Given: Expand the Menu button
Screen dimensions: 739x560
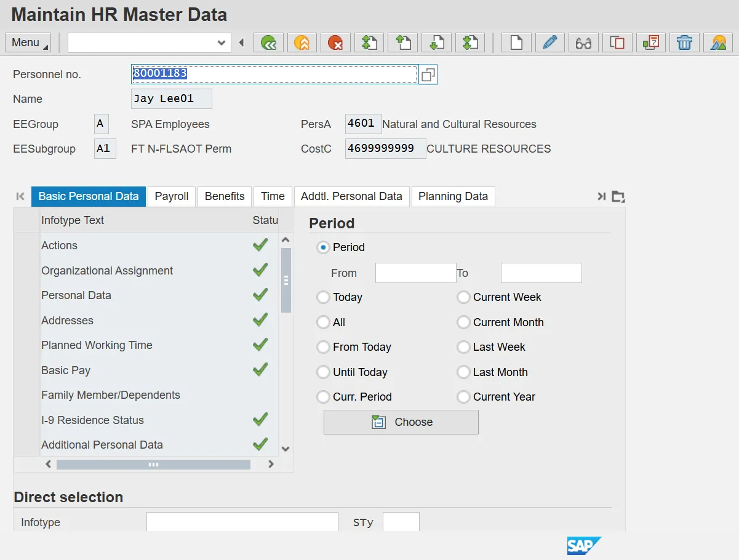Looking at the screenshot, I should click(x=28, y=42).
